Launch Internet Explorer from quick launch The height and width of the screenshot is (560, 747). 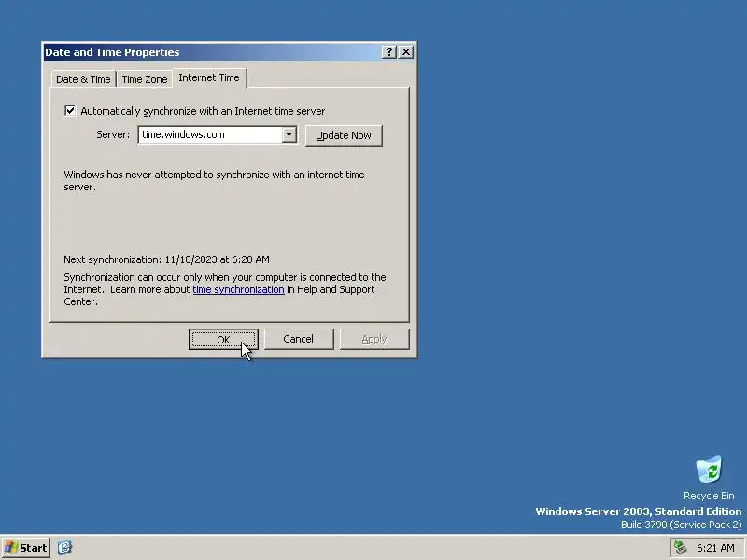point(64,548)
